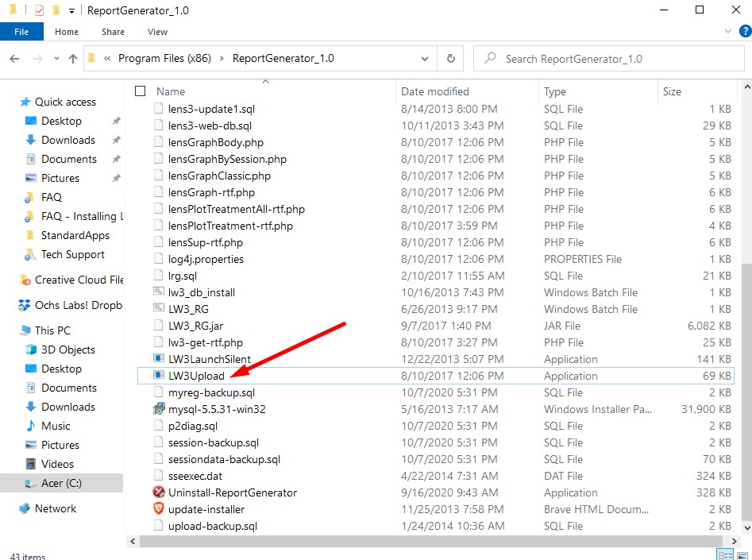The height and width of the screenshot is (560, 752).
Task: Open the Quick access toolbar customize dropdown
Action: (71, 10)
